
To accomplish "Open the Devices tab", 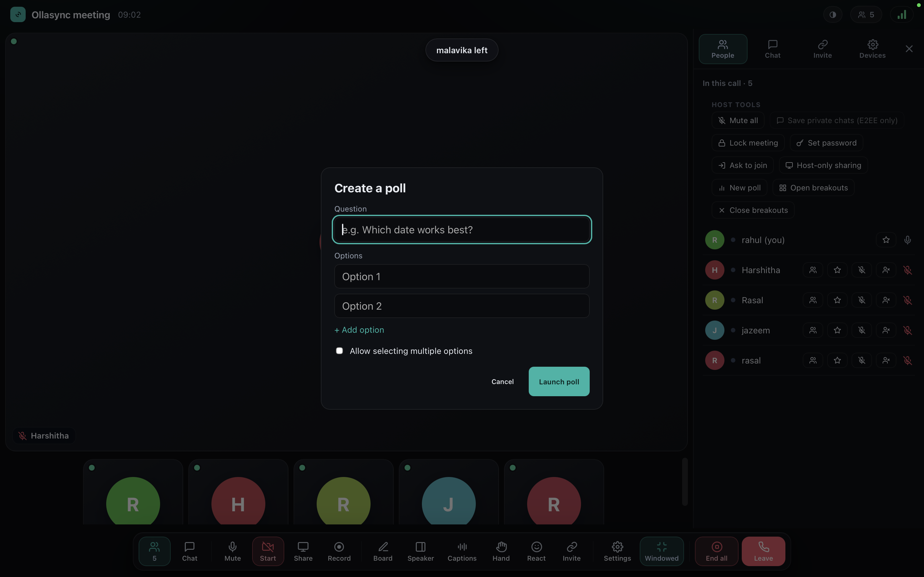I will tap(872, 49).
